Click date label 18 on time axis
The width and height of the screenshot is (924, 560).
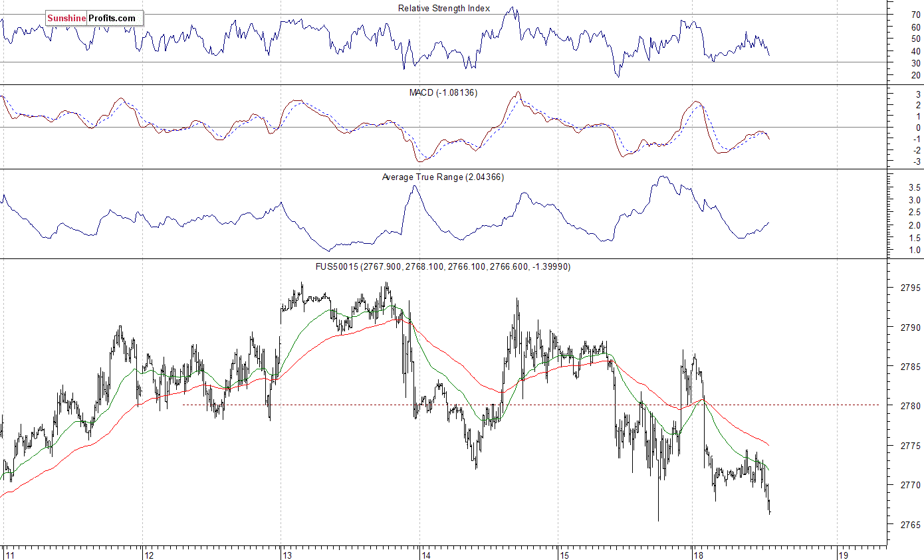(x=698, y=555)
